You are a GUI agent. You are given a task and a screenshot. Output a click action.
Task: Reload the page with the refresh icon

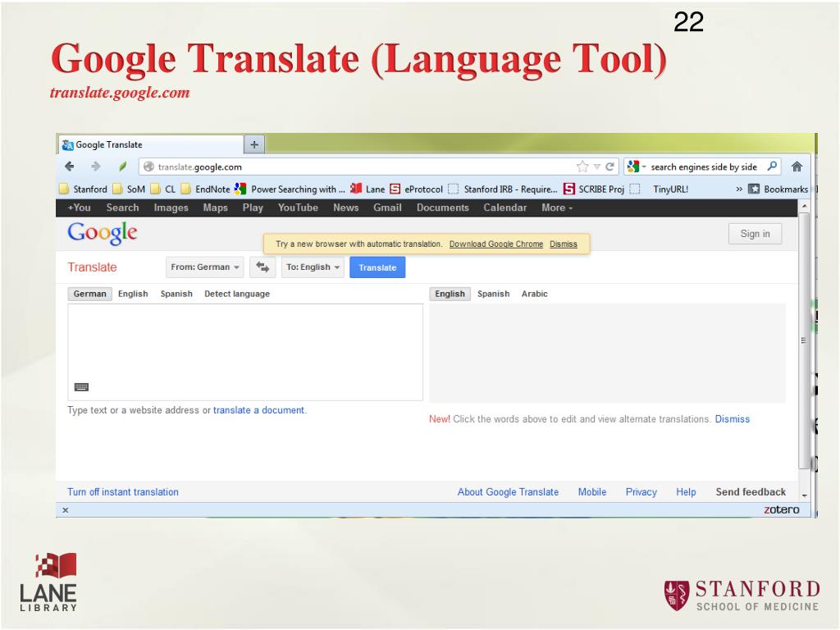click(x=609, y=167)
